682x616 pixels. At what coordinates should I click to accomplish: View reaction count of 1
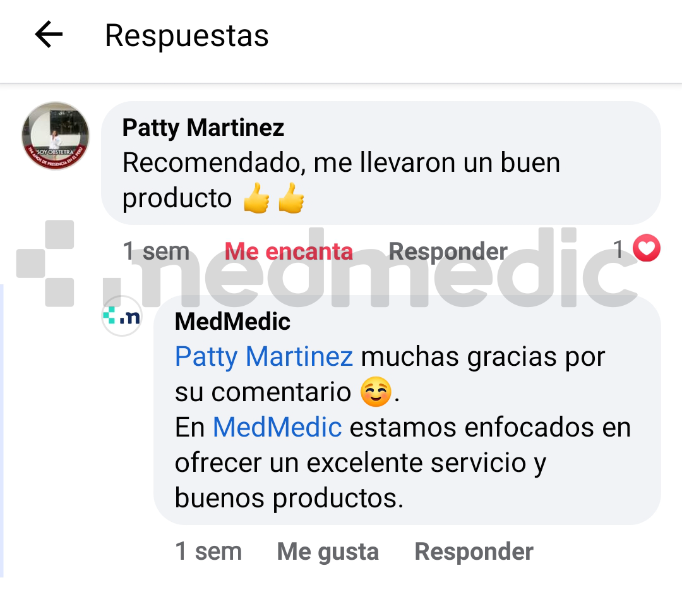click(x=618, y=250)
